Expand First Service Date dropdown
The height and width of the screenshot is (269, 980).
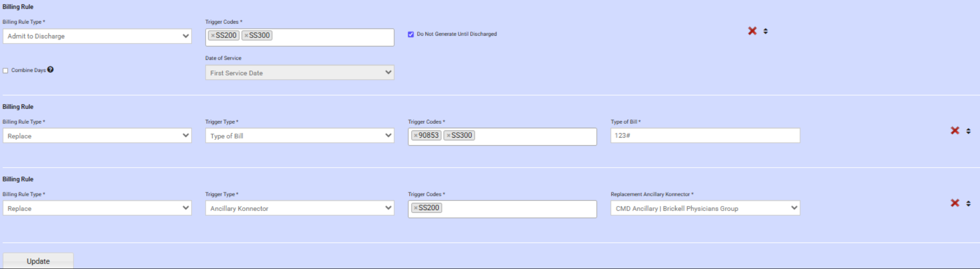coord(299,73)
